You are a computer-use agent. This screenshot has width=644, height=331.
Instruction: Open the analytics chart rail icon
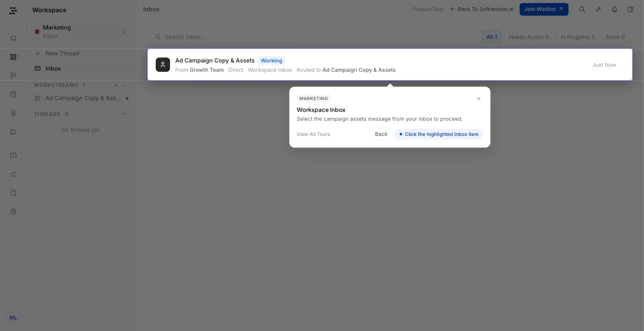13,174
